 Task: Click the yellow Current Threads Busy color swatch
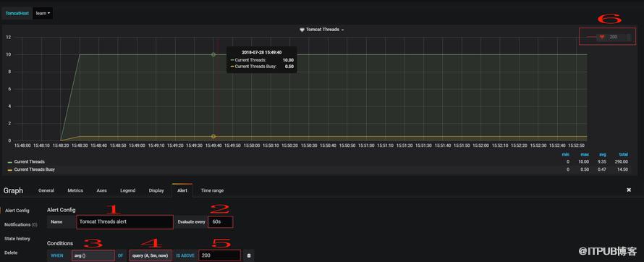pos(10,169)
